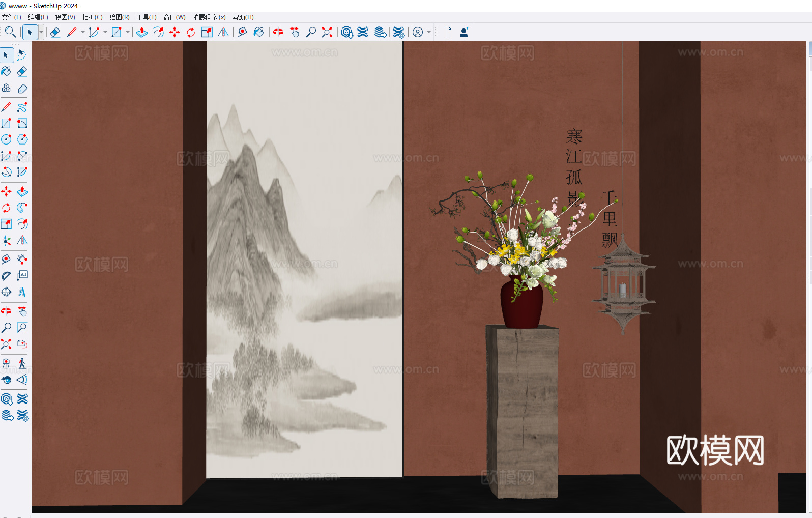Click the 寒江孤影 calligraphy text

pos(574,166)
